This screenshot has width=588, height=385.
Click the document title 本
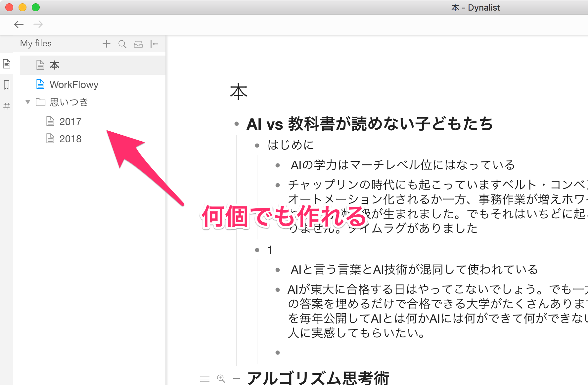click(x=238, y=92)
